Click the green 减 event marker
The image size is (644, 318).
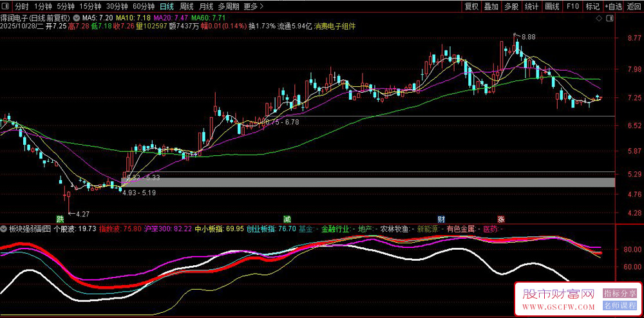click(x=287, y=218)
